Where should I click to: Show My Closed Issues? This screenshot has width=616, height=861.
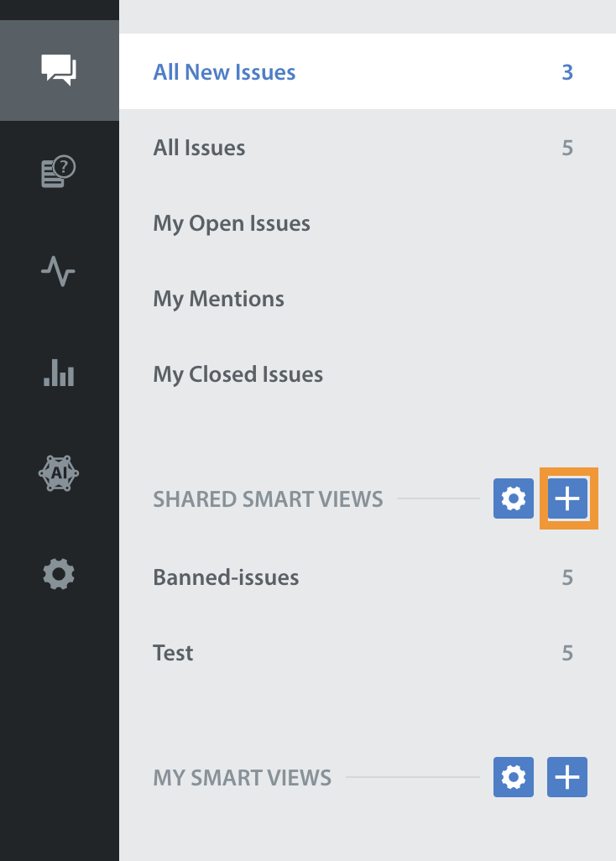368,374
